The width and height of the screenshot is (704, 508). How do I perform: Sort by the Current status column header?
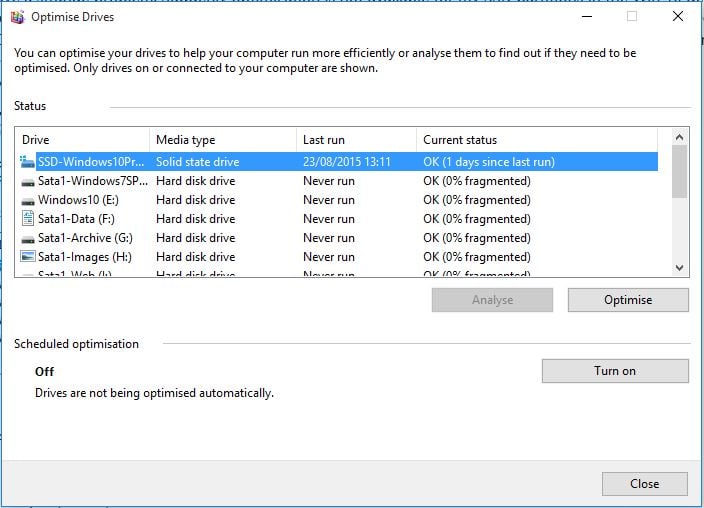tap(537, 140)
